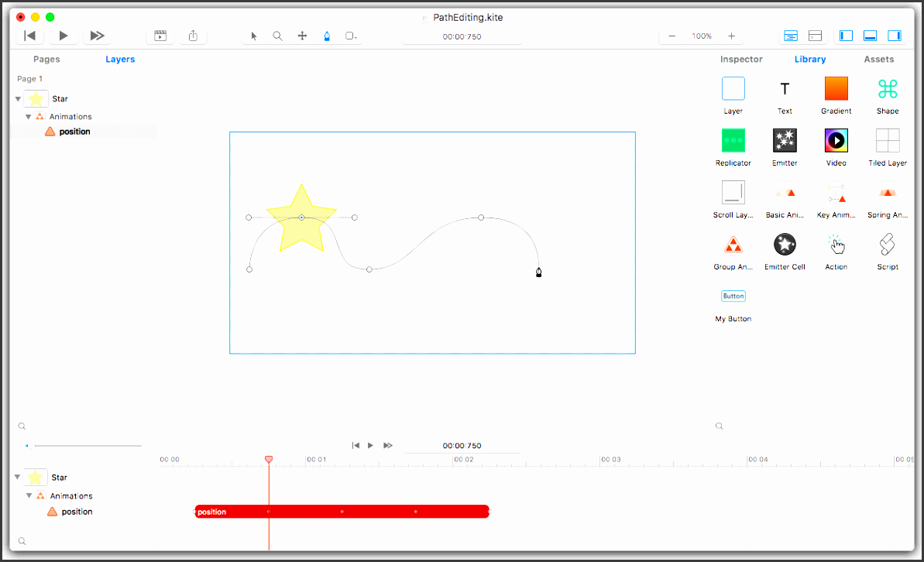
Task: Add a Script item from the Library
Action: click(887, 244)
